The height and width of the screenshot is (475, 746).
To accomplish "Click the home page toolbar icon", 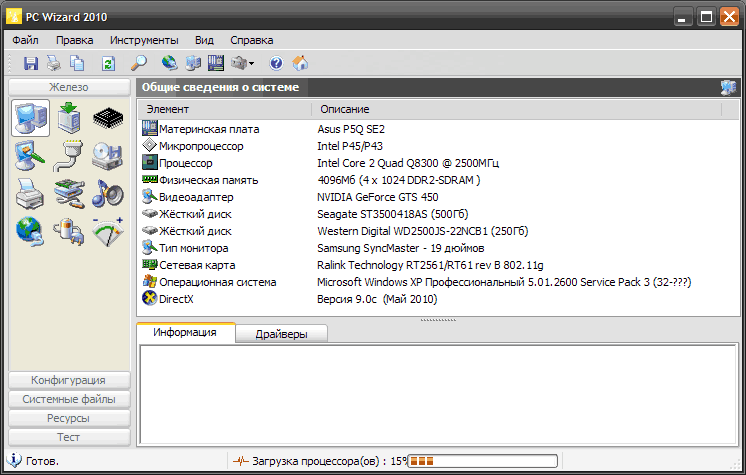I will (x=300, y=63).
